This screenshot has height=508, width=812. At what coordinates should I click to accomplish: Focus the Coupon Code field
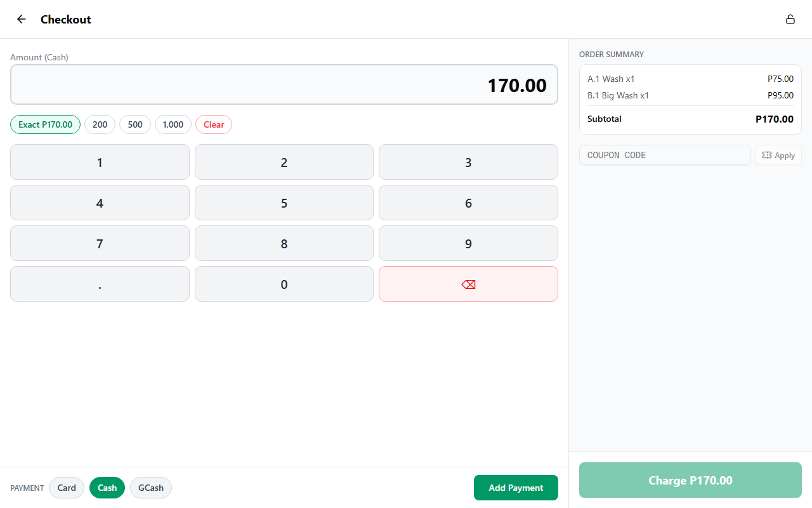pyautogui.click(x=664, y=155)
